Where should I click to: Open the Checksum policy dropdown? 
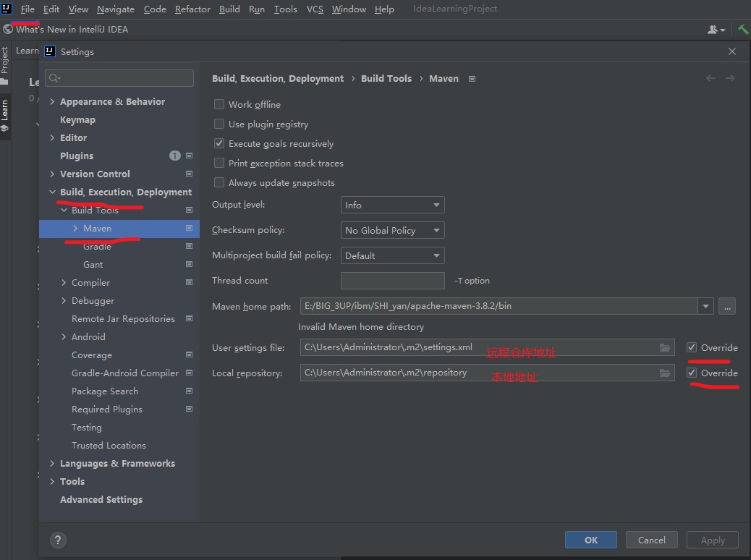392,230
